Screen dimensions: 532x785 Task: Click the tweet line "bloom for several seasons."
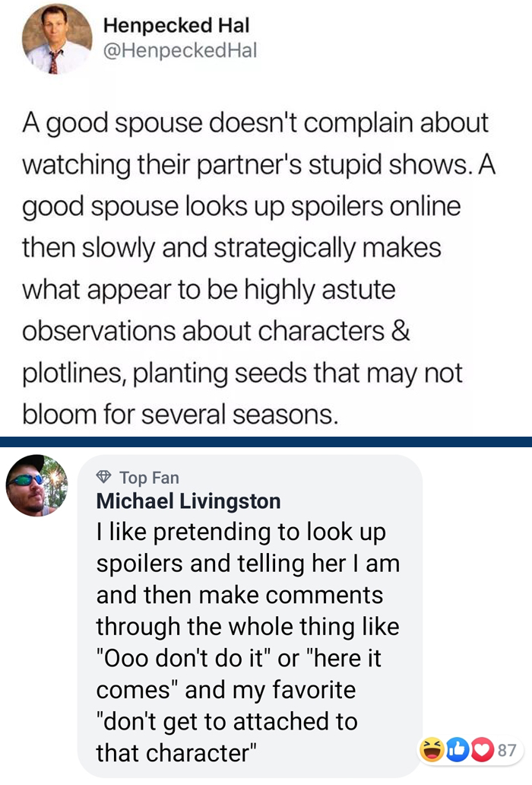[x=179, y=415]
